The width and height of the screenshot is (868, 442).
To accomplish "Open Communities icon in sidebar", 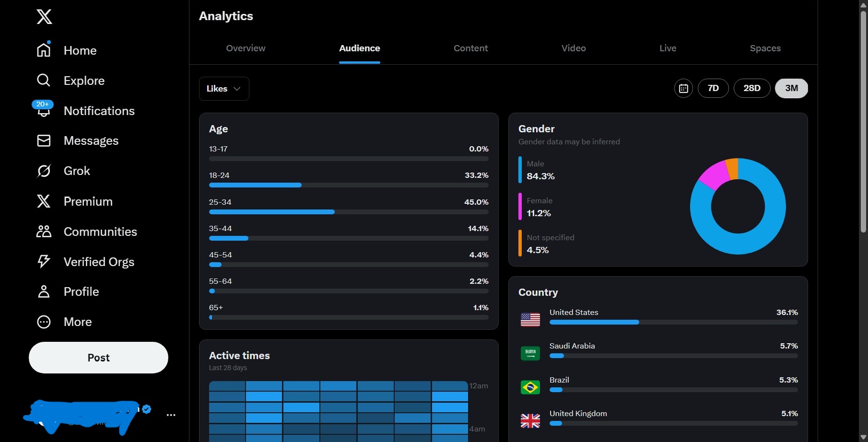I will tap(44, 232).
